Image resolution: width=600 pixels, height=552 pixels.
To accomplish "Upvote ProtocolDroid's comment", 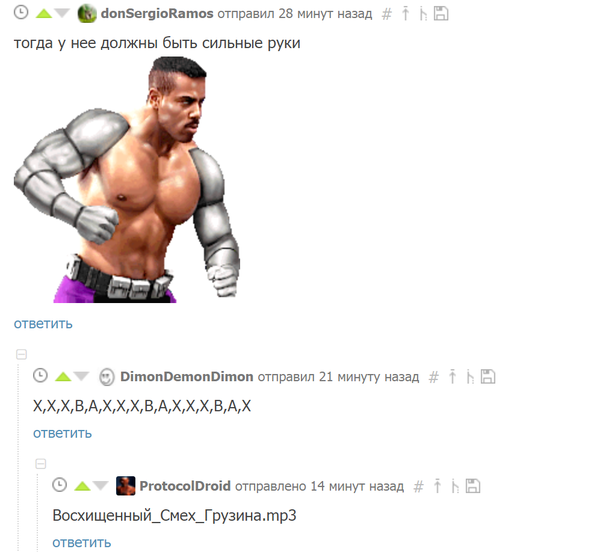I will point(82,486).
